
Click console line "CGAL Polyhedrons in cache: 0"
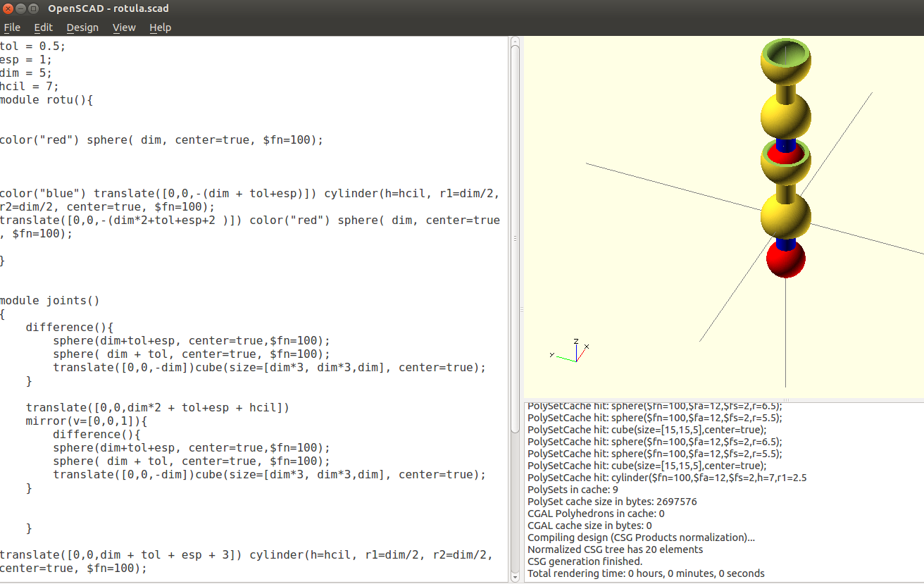point(596,514)
